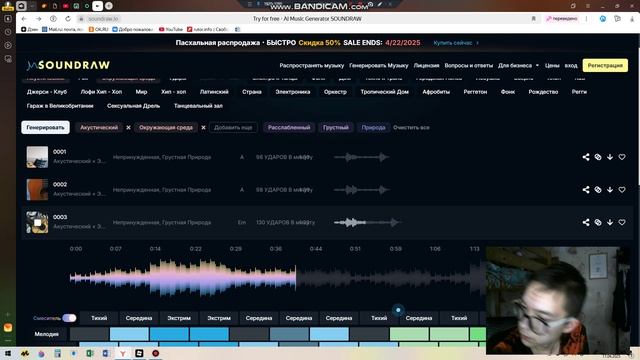Open Yandex browser from taskbar
The width and height of the screenshot is (640, 360).
pos(122,353)
